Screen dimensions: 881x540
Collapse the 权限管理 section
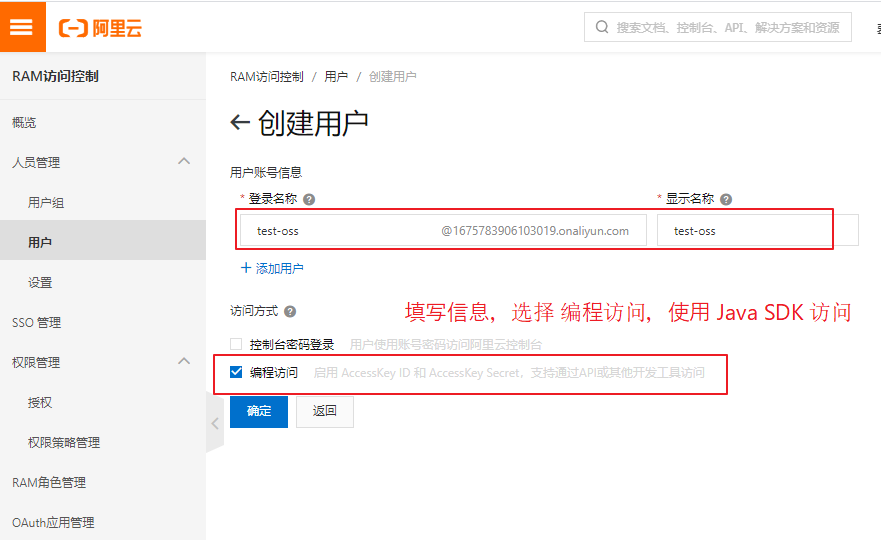pyautogui.click(x=184, y=361)
